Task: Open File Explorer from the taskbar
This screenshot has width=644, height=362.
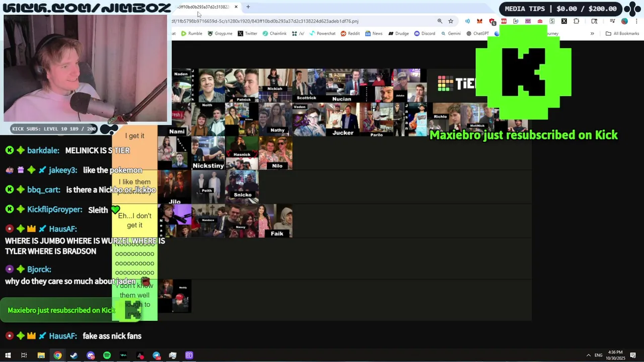Action: 41,355
